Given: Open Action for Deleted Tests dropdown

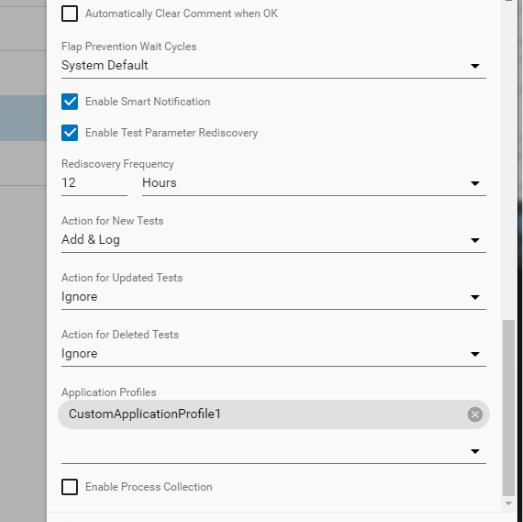Looking at the screenshot, I should point(274,354).
